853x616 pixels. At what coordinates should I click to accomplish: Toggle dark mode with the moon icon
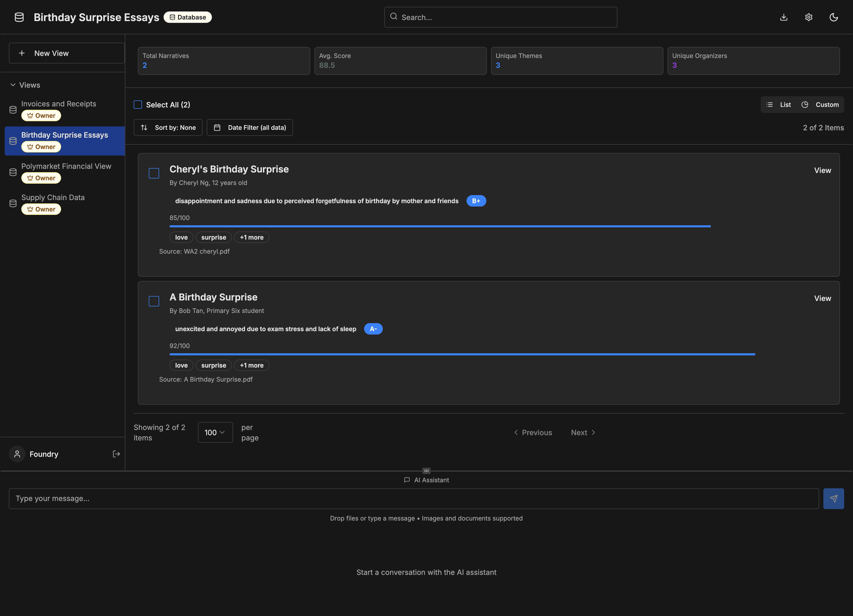point(833,17)
